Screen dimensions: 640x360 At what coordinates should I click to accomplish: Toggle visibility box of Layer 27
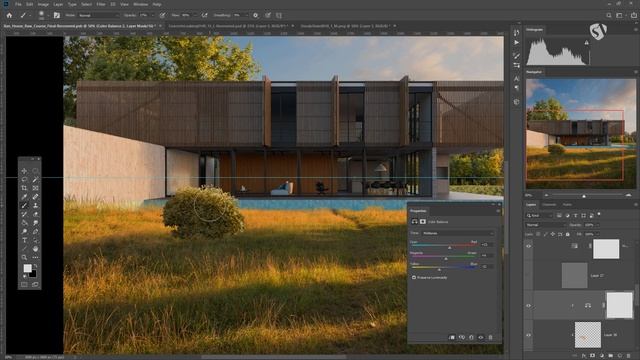[529, 276]
